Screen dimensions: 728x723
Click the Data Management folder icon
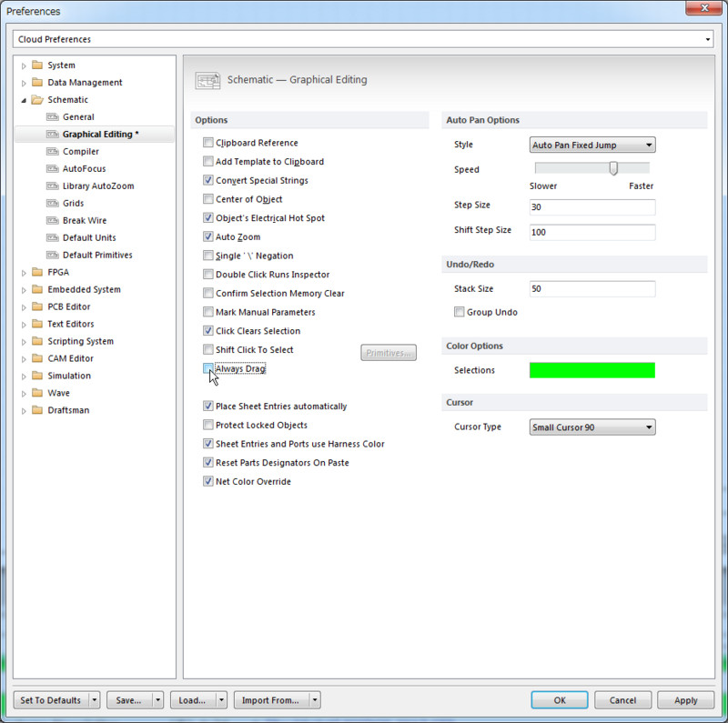[x=37, y=82]
